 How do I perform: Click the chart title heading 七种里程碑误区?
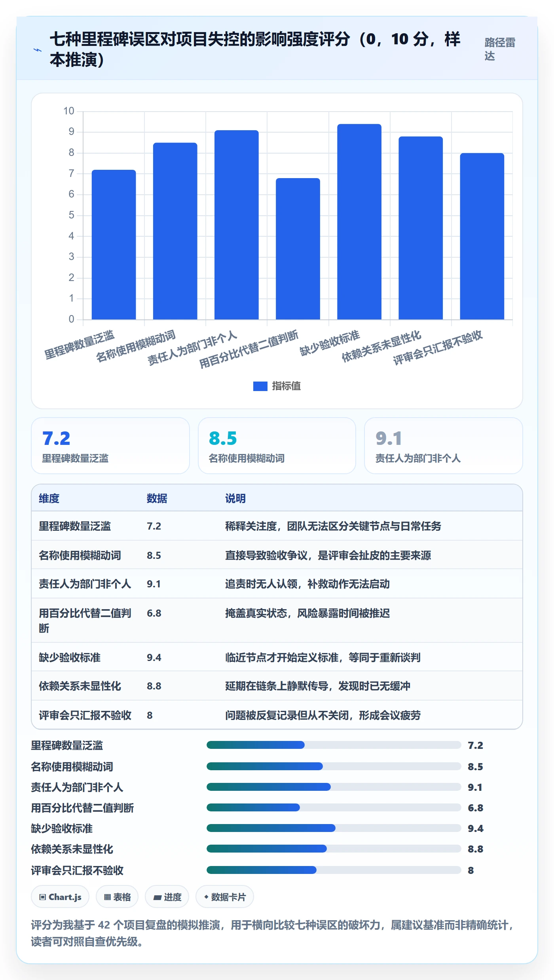click(x=255, y=49)
